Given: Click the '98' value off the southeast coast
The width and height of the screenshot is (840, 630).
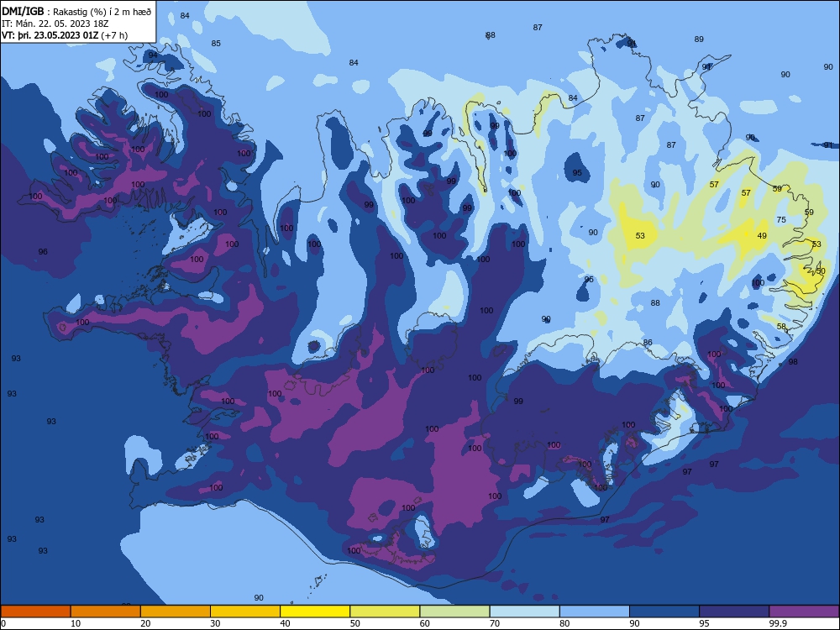Looking at the screenshot, I should point(793,361).
